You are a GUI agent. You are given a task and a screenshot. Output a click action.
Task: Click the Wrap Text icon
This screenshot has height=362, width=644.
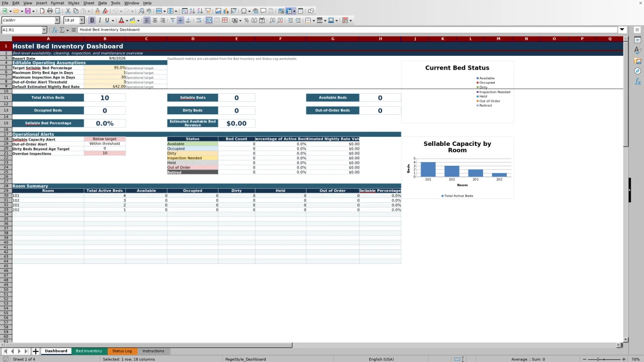(199, 20)
